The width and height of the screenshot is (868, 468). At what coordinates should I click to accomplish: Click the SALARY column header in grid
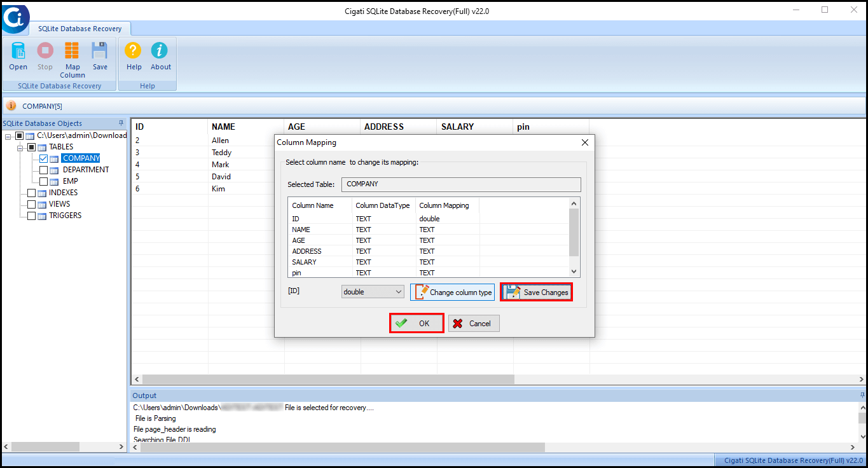coord(475,127)
